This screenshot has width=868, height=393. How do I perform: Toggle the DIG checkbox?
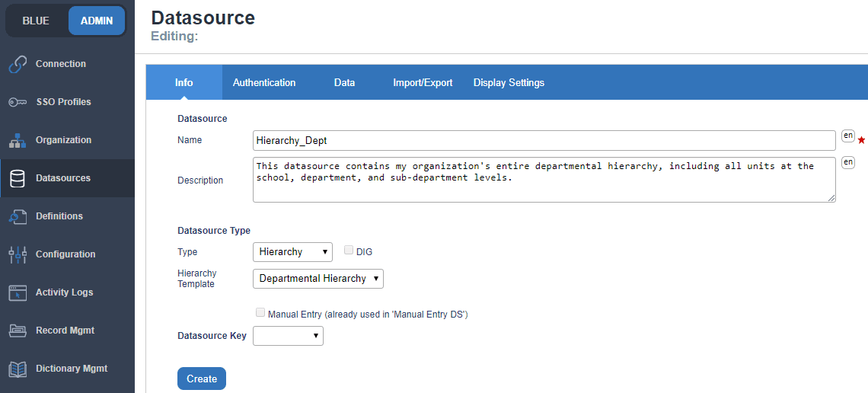(348, 250)
